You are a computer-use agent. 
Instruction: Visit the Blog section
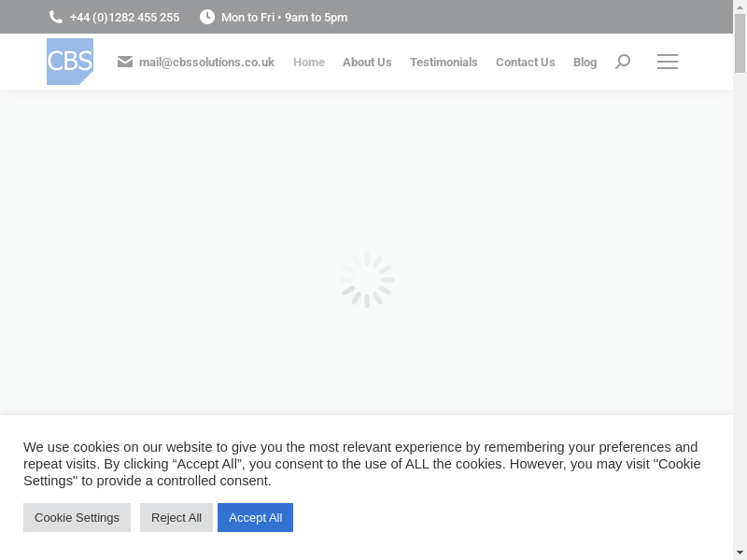pos(585,63)
